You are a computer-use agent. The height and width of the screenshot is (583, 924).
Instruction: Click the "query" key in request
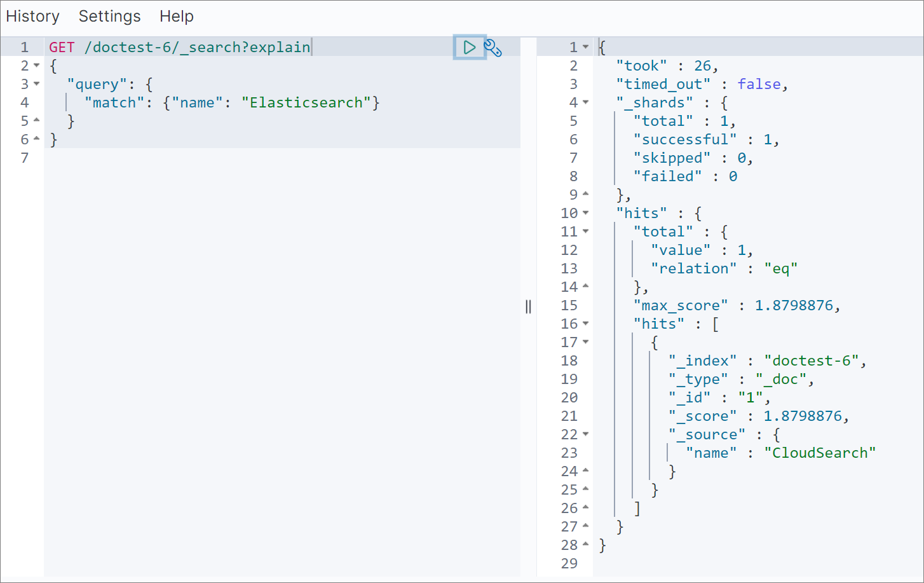(97, 84)
